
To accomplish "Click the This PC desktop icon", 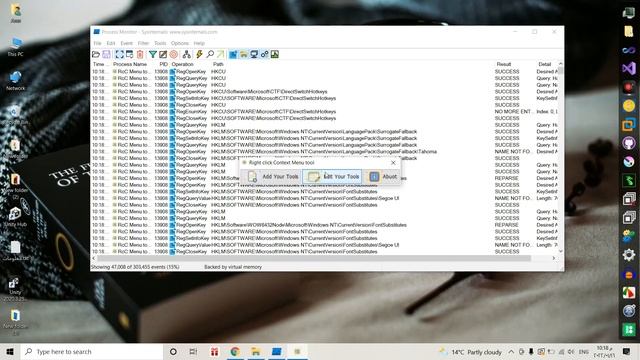I will (16, 47).
